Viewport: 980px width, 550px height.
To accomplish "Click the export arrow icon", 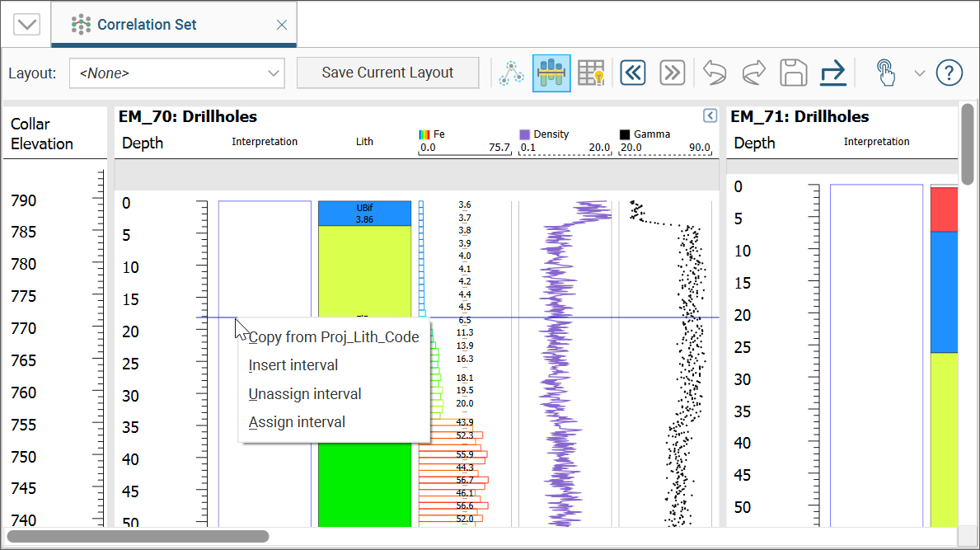I will pos(833,73).
